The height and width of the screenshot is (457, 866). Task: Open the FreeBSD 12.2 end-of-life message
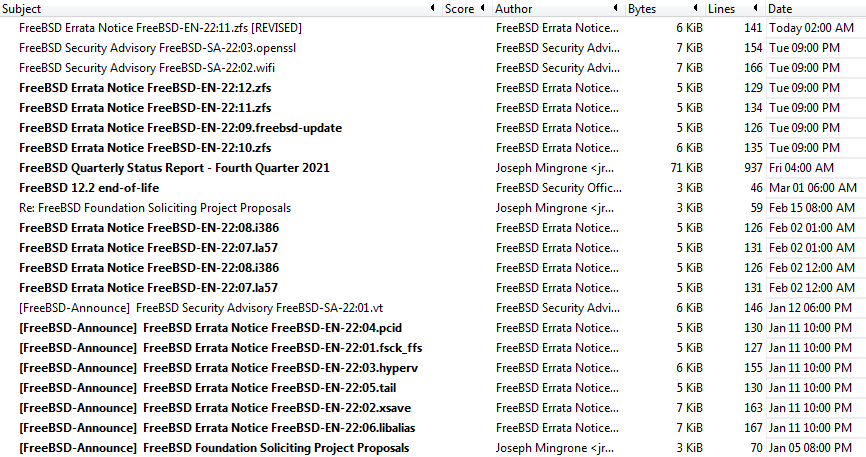[89, 188]
